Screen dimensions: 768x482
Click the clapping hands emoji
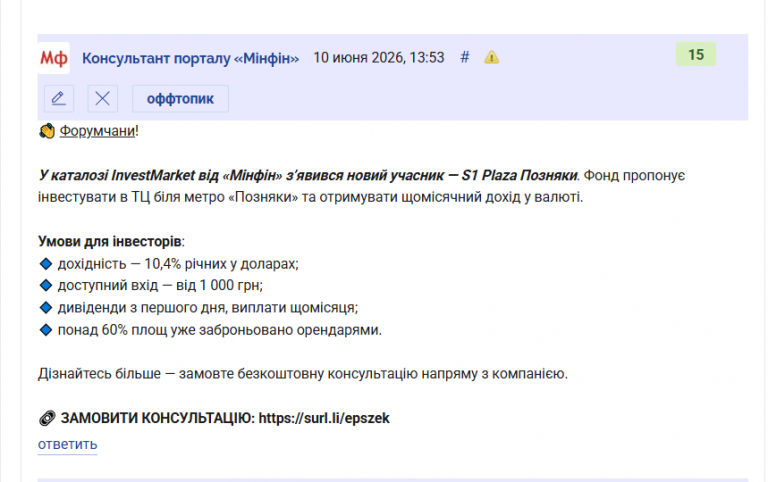[47, 131]
